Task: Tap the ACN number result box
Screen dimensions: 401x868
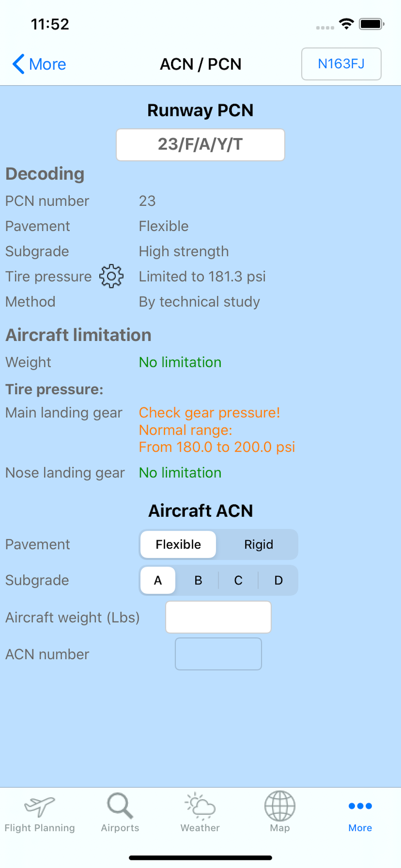Action: (218, 654)
